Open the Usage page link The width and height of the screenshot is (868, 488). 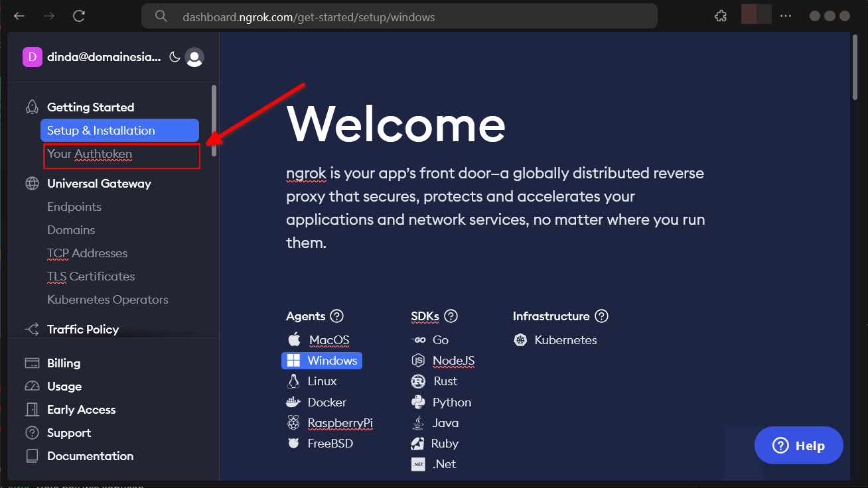pos(64,387)
